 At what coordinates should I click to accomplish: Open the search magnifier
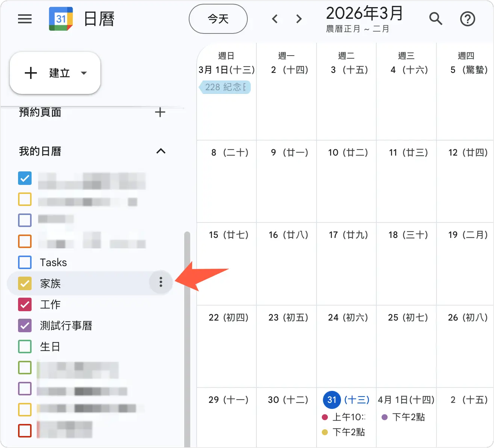point(436,18)
